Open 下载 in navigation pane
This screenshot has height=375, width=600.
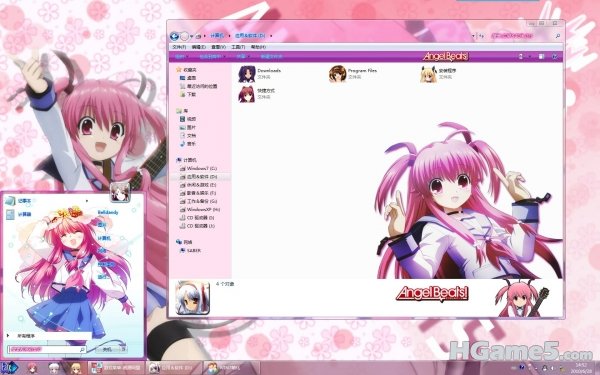(x=188, y=95)
